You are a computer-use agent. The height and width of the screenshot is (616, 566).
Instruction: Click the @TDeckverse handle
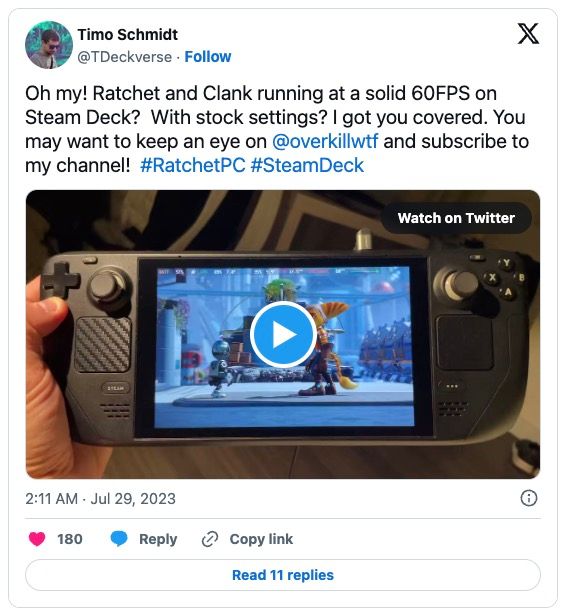[x=125, y=57]
